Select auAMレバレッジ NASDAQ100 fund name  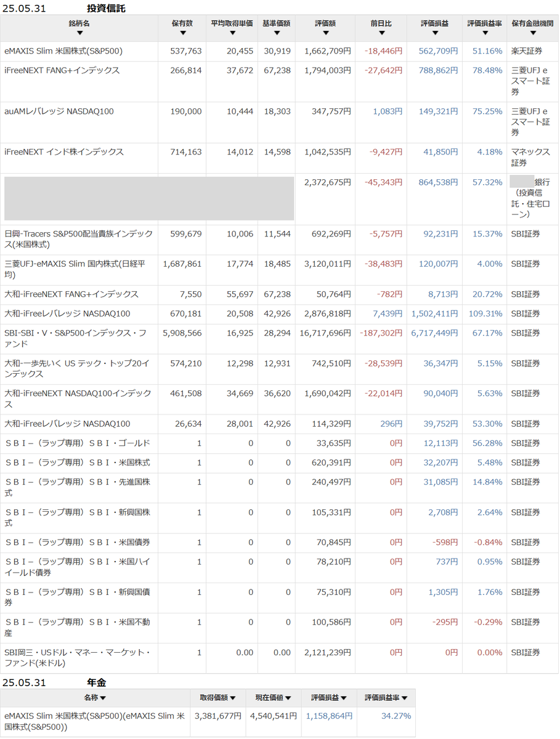click(59, 111)
